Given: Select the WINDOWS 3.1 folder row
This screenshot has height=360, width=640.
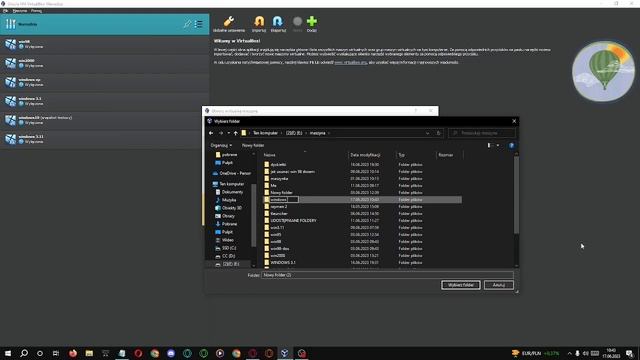Looking at the screenshot, I should coord(362,262).
